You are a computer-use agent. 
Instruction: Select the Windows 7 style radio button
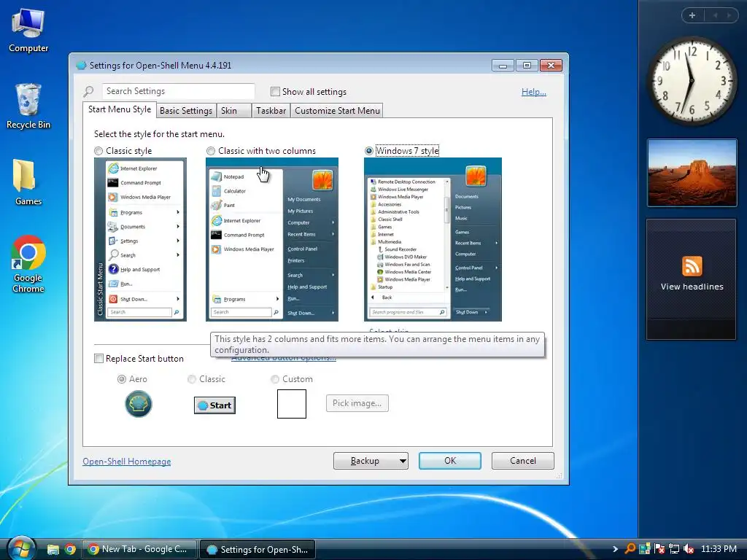(x=368, y=151)
